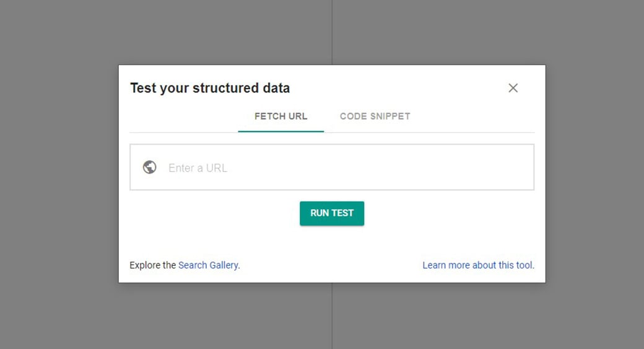
Task: Click the blank dialog area below Run Test
Action: point(332,242)
